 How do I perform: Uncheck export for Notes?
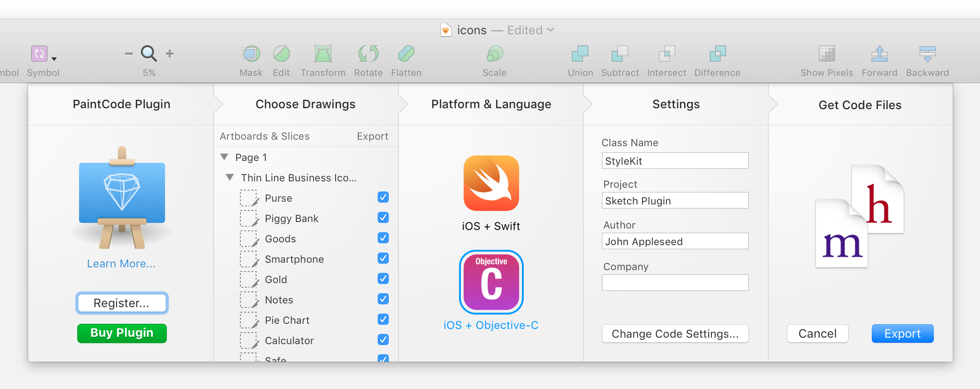[383, 299]
